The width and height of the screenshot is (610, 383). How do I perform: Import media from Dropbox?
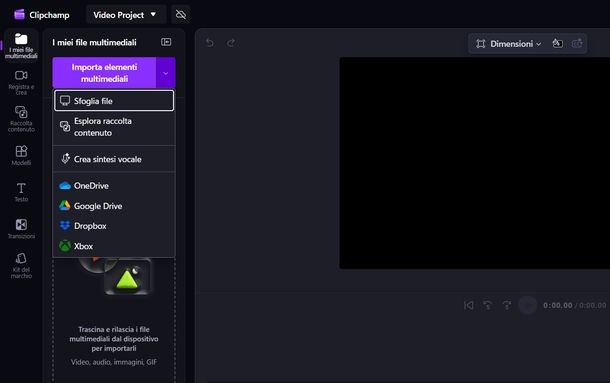click(114, 226)
